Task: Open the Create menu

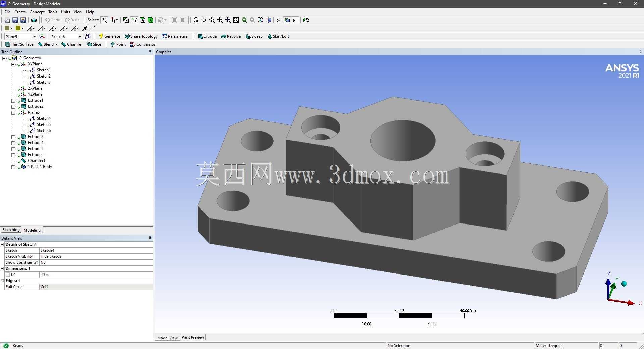Action: tap(20, 12)
